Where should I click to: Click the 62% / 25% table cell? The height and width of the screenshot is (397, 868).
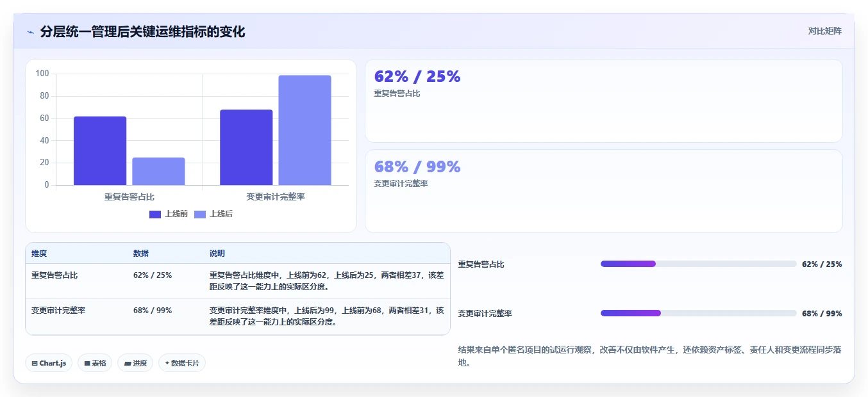[153, 275]
